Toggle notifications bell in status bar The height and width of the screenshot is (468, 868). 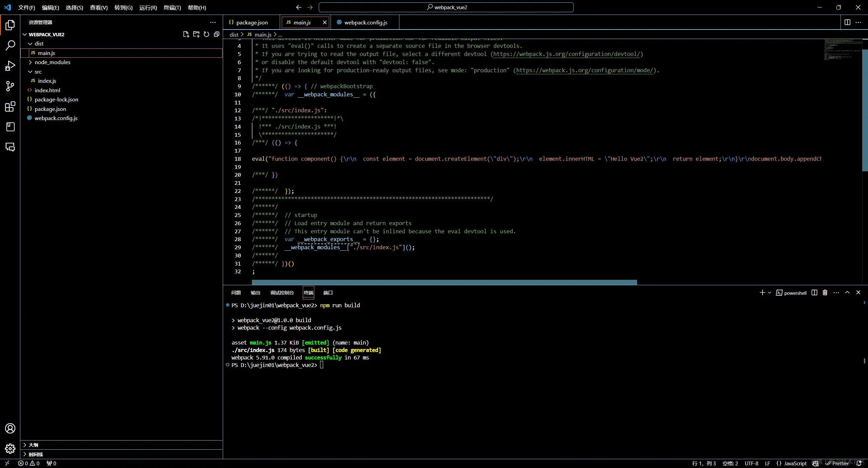(x=859, y=463)
